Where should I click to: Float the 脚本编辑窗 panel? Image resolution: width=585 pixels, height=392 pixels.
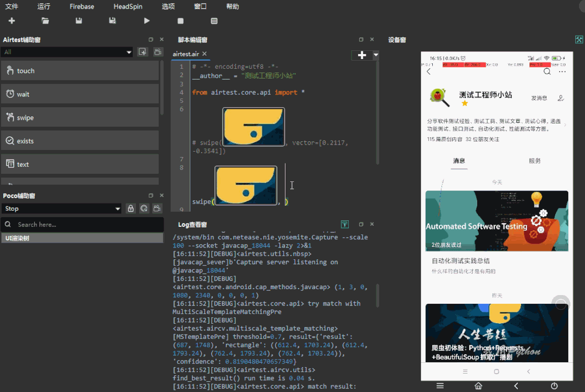click(x=361, y=40)
